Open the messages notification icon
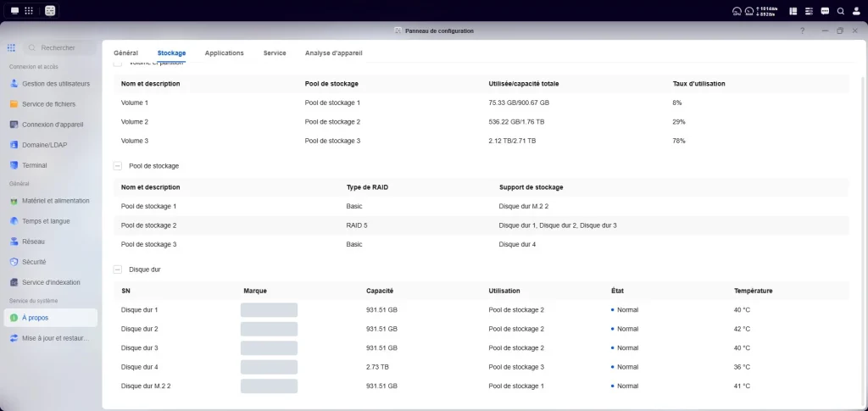 (x=825, y=11)
